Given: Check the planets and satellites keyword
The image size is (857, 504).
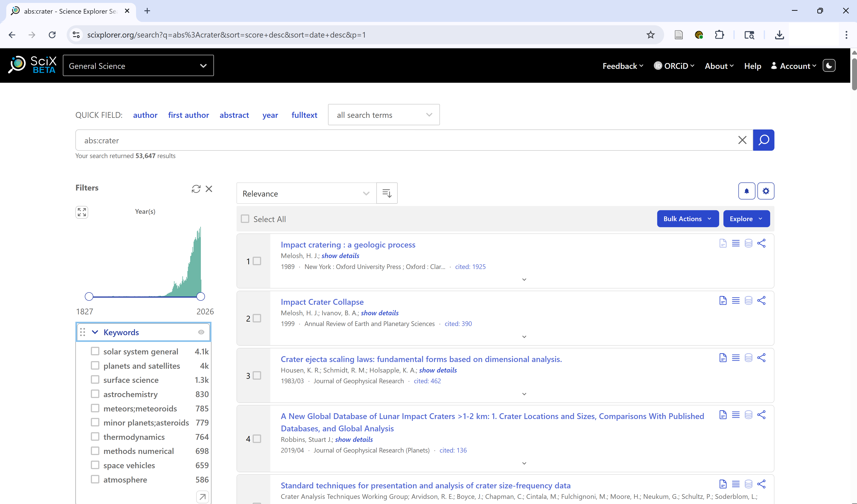Looking at the screenshot, I should click(95, 365).
